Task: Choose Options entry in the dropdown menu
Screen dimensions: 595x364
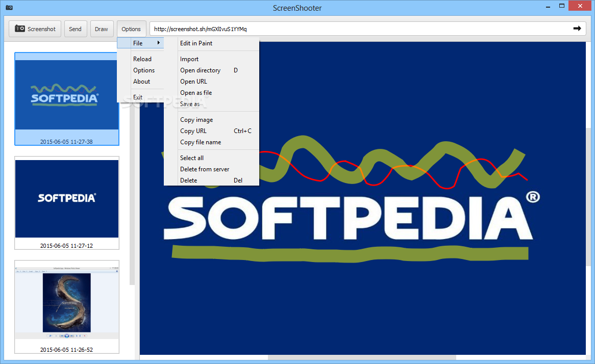Action: coord(144,70)
